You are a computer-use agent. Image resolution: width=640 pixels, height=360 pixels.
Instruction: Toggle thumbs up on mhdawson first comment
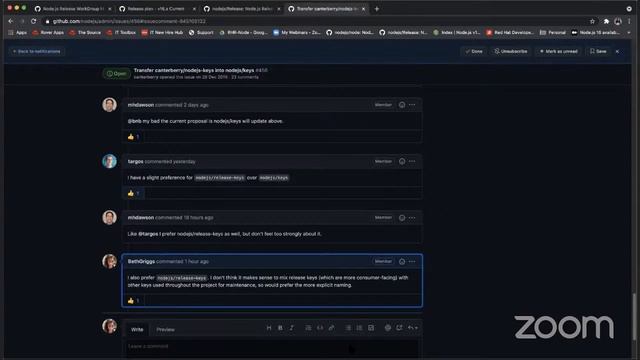coord(133,137)
